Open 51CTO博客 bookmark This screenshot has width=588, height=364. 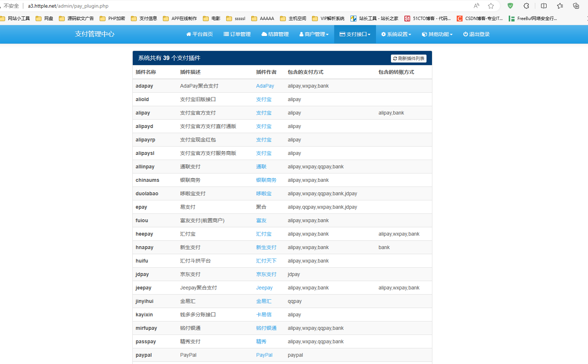tap(428, 19)
